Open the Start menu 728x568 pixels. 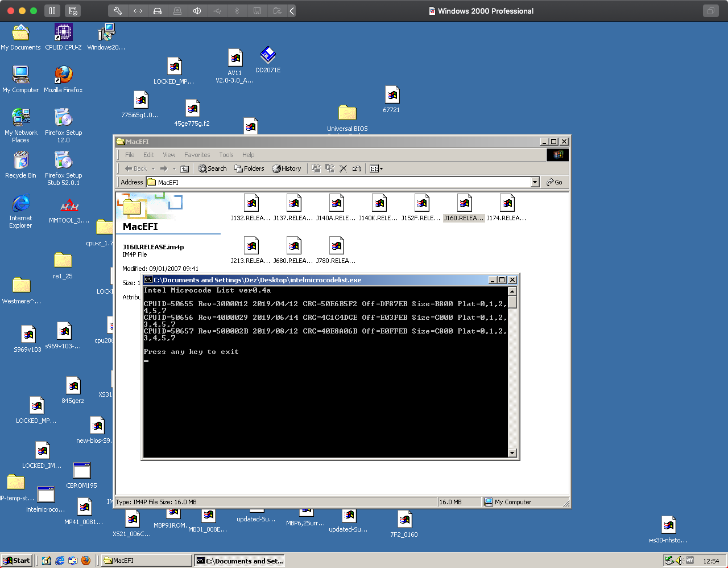point(16,561)
